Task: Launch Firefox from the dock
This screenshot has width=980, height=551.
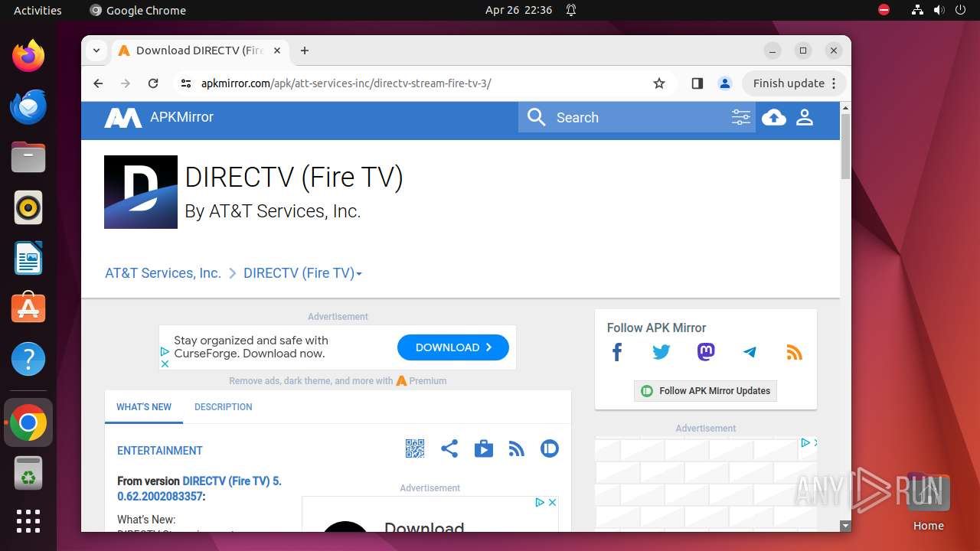Action: 28,56
